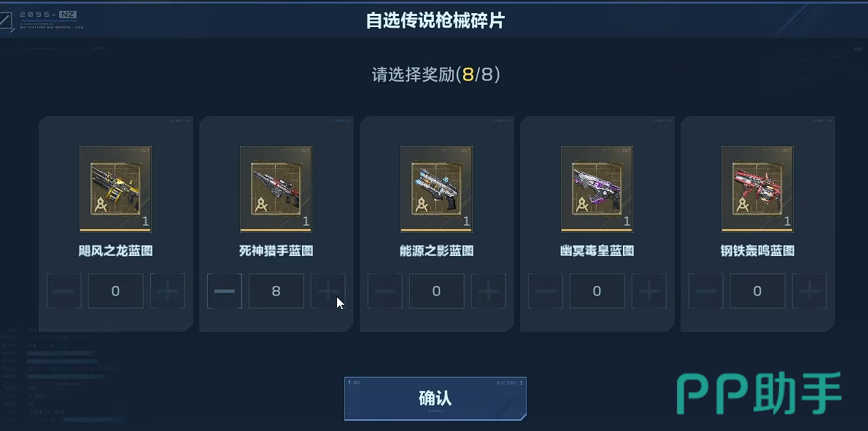Increase the 死神猎手蓝图 quantity with the plus button
868x431 pixels.
pos(328,291)
